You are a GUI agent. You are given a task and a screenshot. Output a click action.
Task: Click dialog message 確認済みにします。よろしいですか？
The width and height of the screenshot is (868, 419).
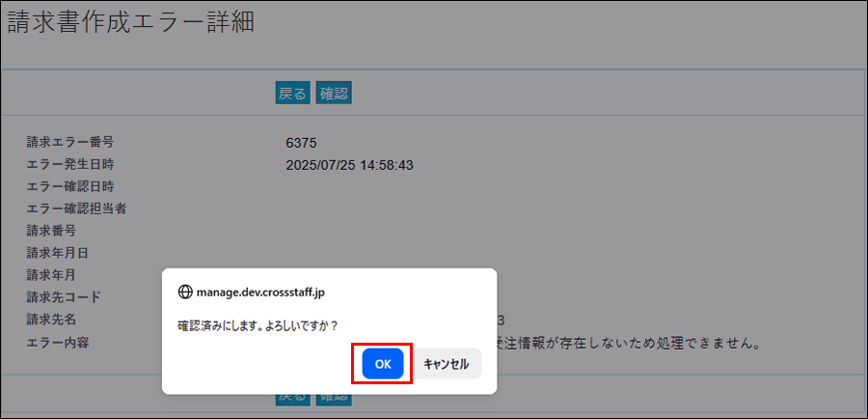coord(258,326)
